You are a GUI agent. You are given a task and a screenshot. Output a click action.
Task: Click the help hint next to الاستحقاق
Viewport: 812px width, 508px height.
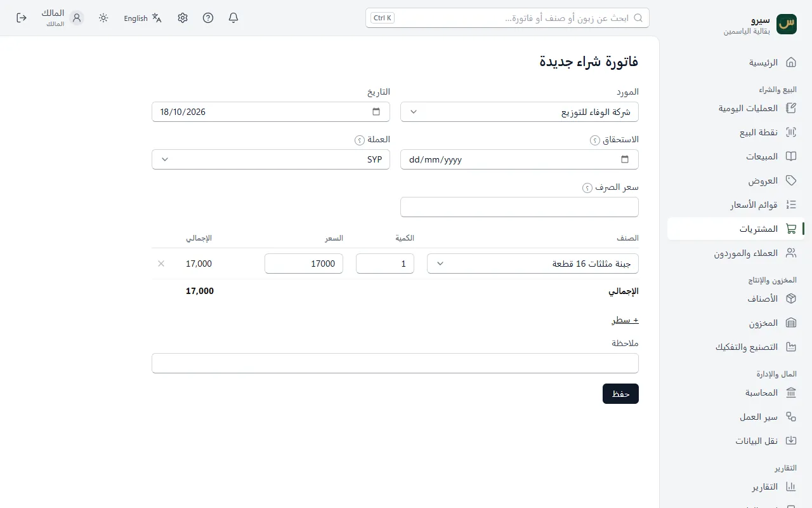595,140
